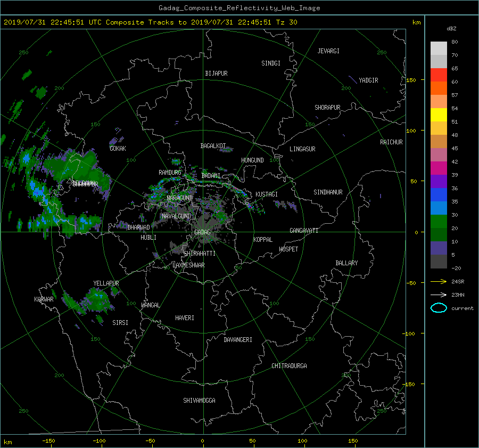Image resolution: width=479 pixels, height=448 pixels.
Task: Click the magenta 42 dBZ legend swatch
Action: [439, 168]
